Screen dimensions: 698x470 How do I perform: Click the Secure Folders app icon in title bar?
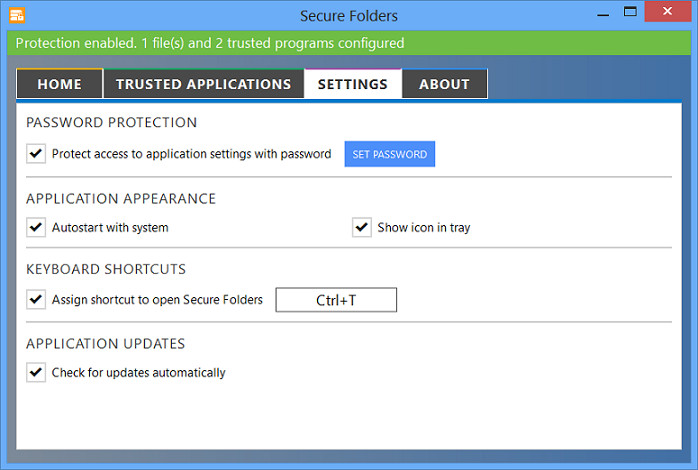[x=17, y=15]
